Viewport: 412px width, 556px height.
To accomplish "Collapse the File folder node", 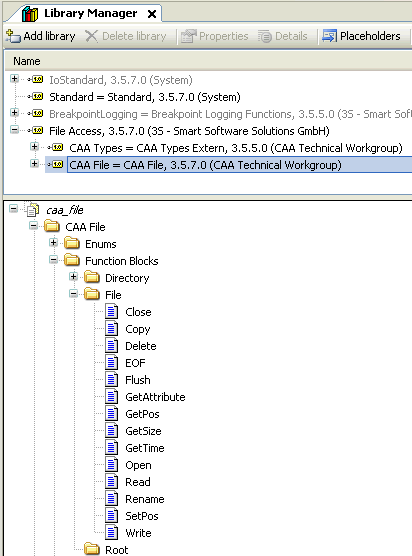I will pyautogui.click(x=73, y=294).
